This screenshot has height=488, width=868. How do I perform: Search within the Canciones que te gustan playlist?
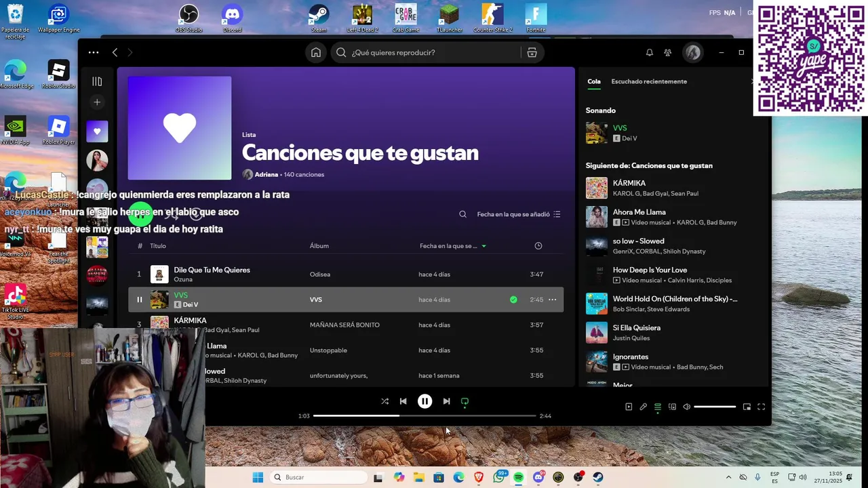tap(462, 214)
